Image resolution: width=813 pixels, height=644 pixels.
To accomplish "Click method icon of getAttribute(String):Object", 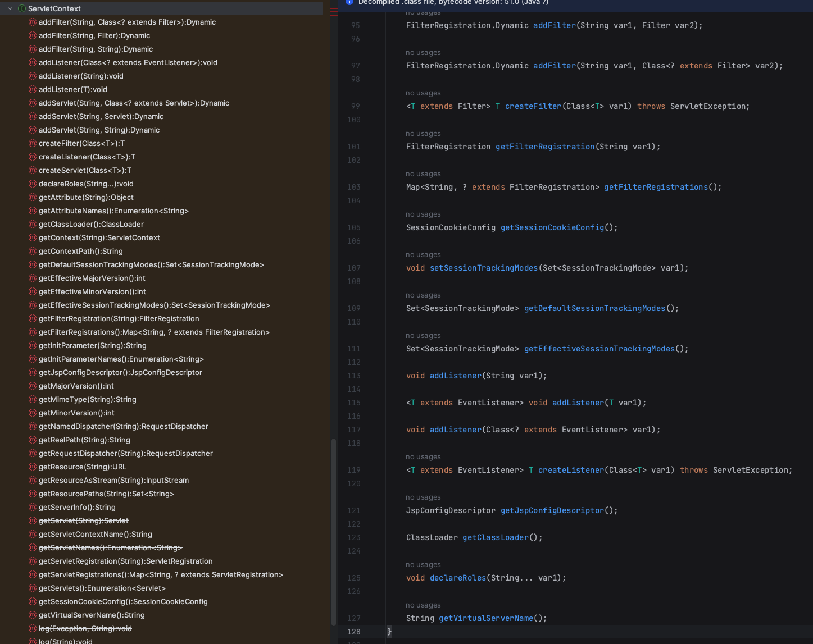I will point(33,197).
